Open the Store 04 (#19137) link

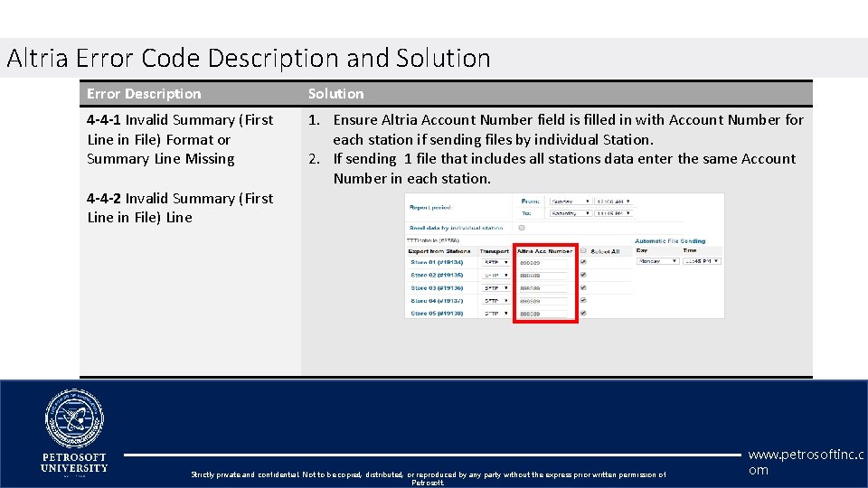(437, 300)
